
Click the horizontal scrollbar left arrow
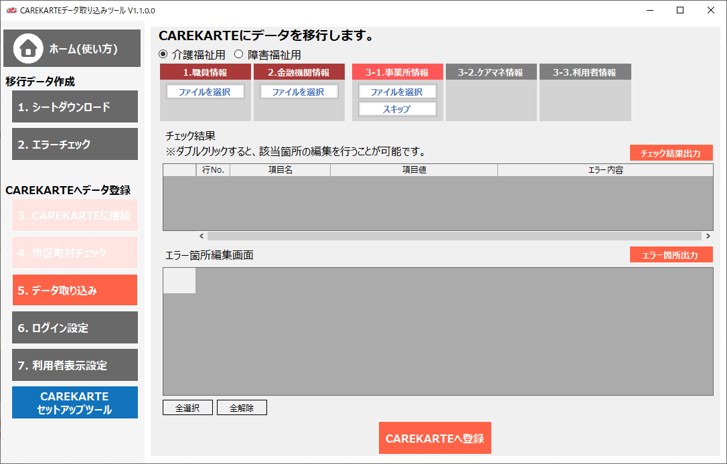[x=201, y=236]
